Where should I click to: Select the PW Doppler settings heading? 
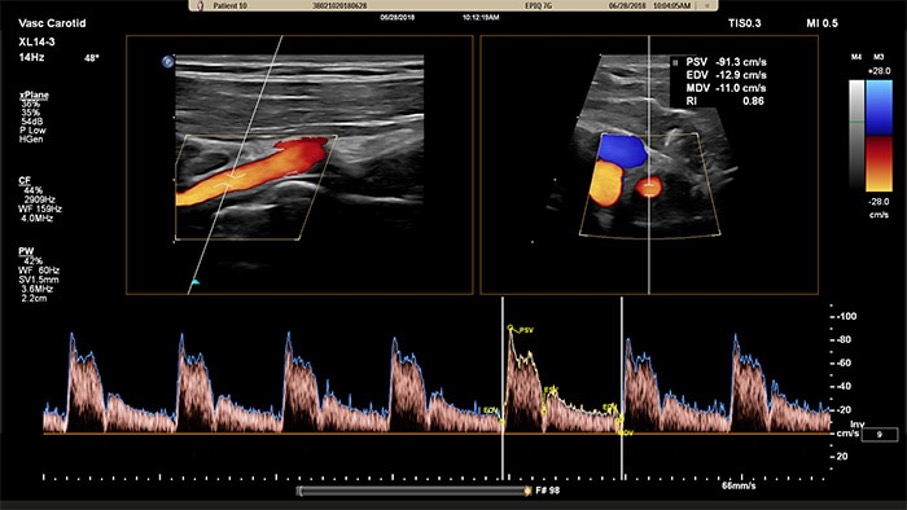pyautogui.click(x=26, y=251)
